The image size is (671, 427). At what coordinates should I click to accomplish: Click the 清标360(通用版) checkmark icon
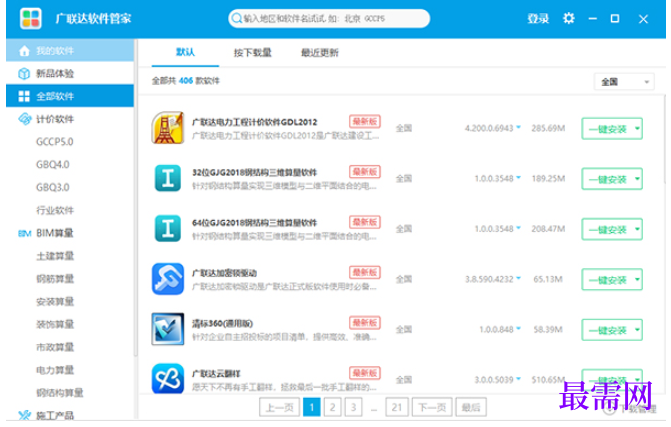click(168, 329)
